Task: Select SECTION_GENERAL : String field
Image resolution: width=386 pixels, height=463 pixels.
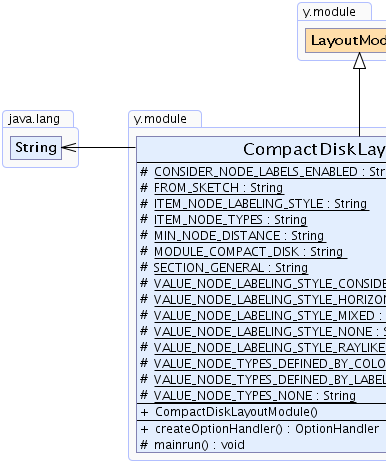Action: 231,268
